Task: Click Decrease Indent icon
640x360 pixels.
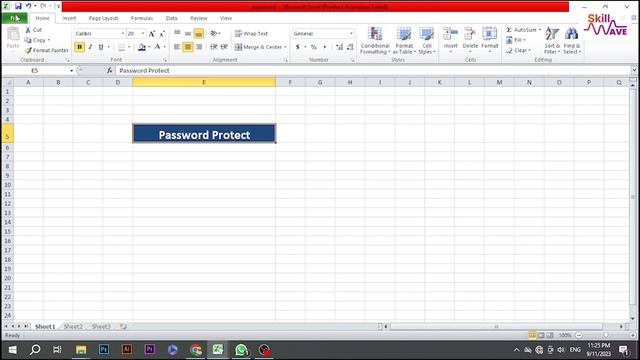Action: [x=213, y=47]
